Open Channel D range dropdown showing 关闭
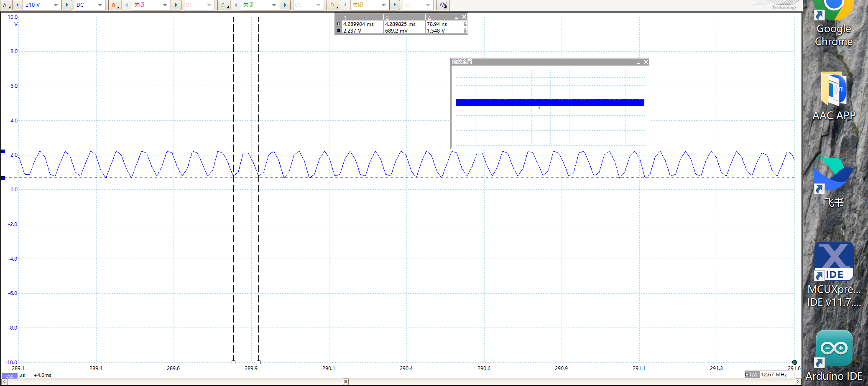 coord(369,5)
